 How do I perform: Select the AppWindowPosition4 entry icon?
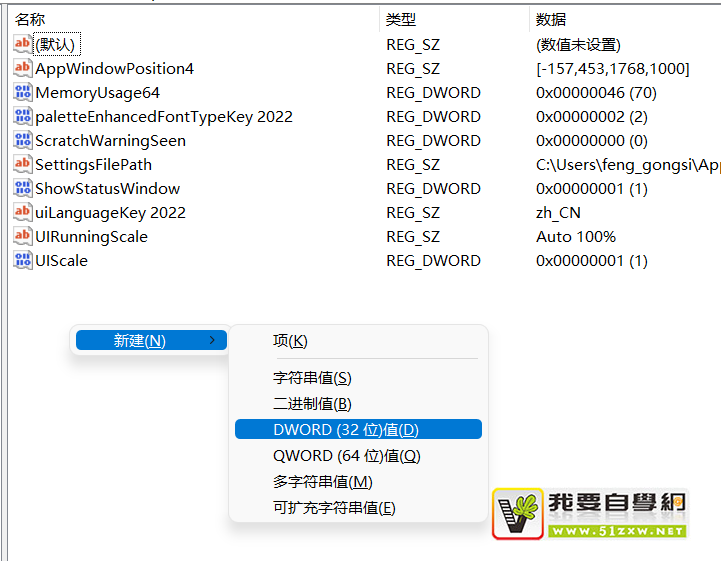pyautogui.click(x=23, y=68)
